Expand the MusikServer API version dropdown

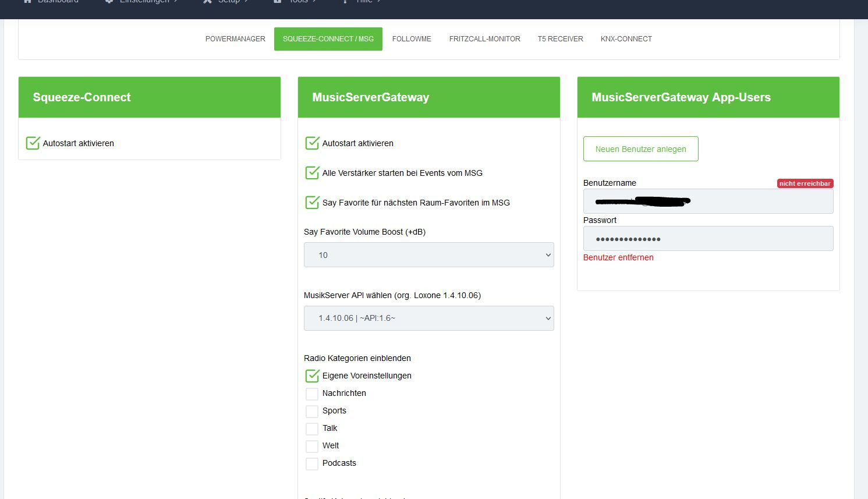click(428, 318)
